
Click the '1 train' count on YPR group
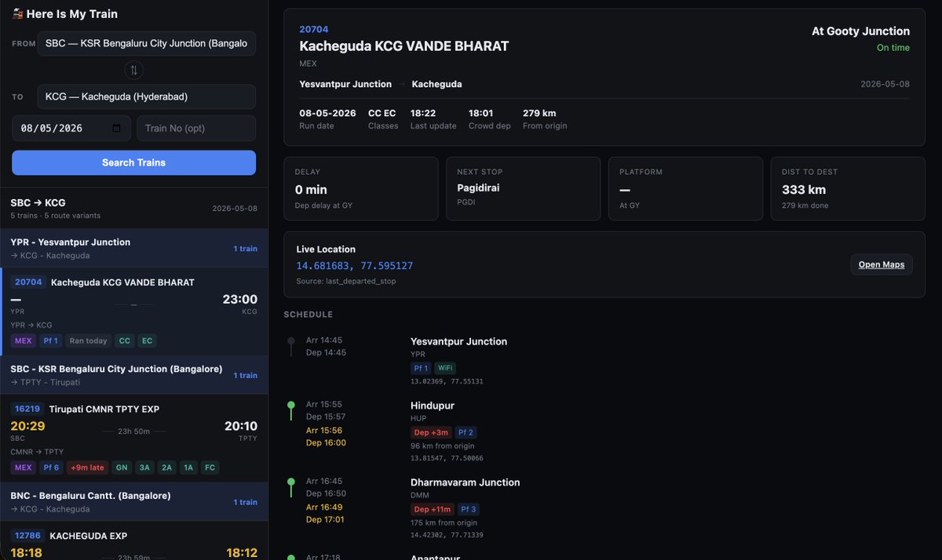tap(245, 249)
